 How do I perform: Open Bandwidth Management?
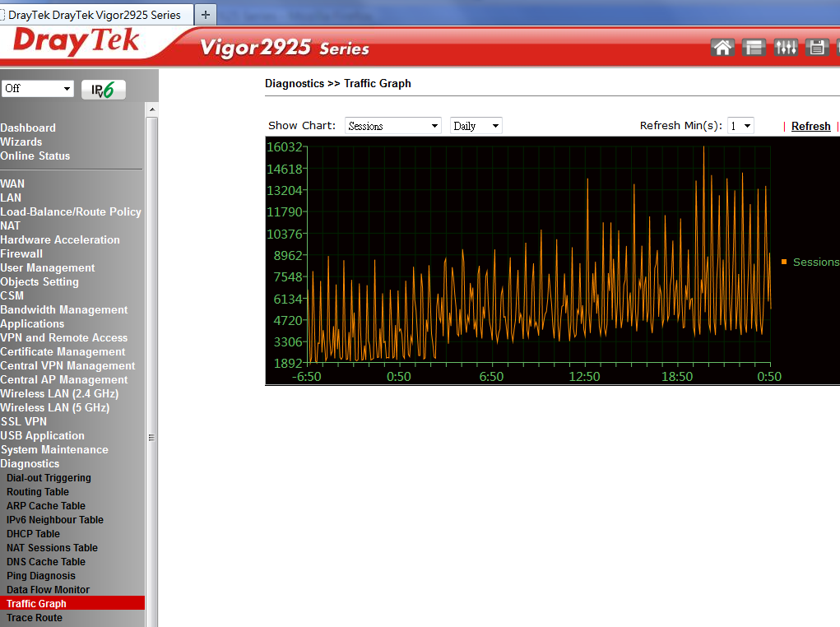pos(63,309)
